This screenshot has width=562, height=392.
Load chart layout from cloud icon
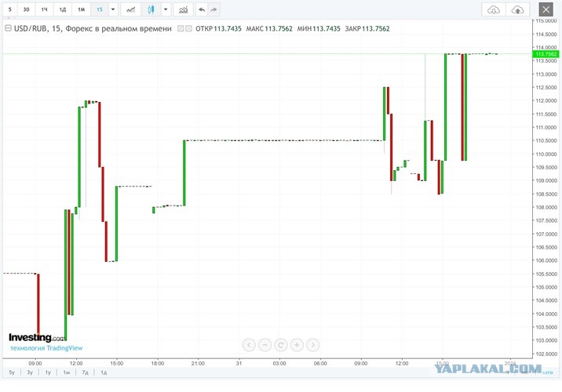coord(494,9)
